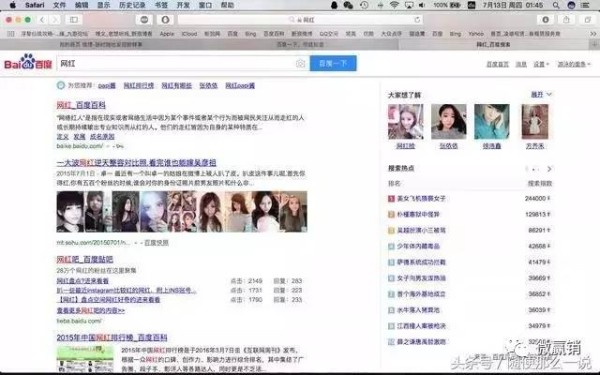Screen dimensions: 600x375
Task: Click the thumbnail beside the 2015 ranking result
Action: point(85,358)
